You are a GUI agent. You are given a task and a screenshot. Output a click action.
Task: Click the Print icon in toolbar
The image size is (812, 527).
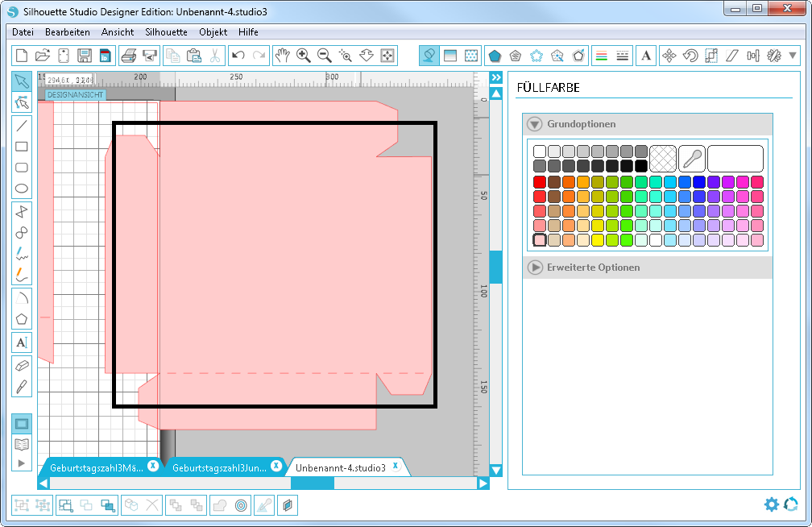(x=128, y=56)
